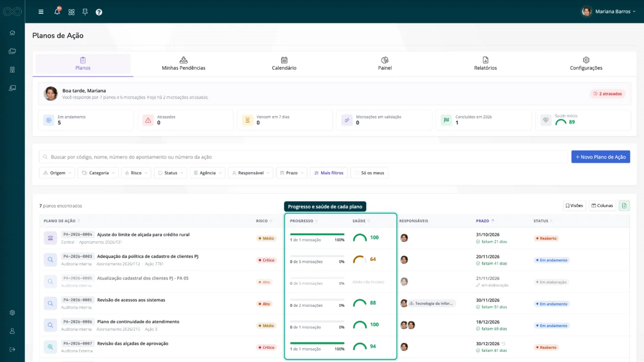Click the health gauge showing 64
Viewport: 644px width, 362px height.
click(x=359, y=260)
